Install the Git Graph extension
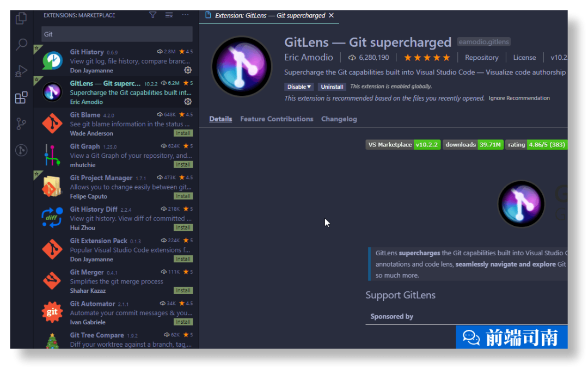588x369 pixels. pos(183,164)
